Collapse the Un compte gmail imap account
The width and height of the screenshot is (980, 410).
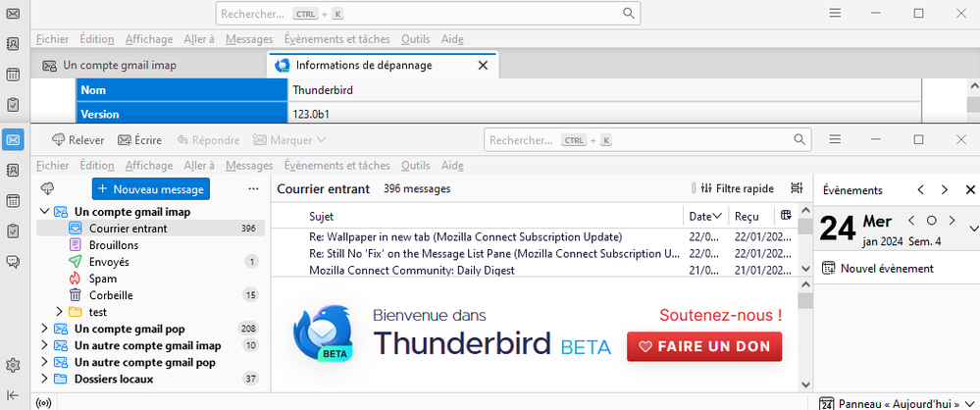tap(44, 211)
